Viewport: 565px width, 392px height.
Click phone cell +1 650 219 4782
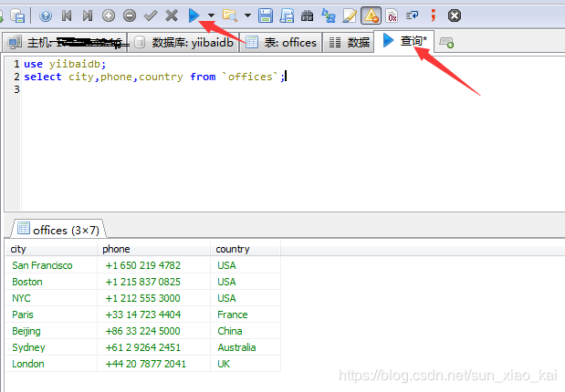click(153, 265)
